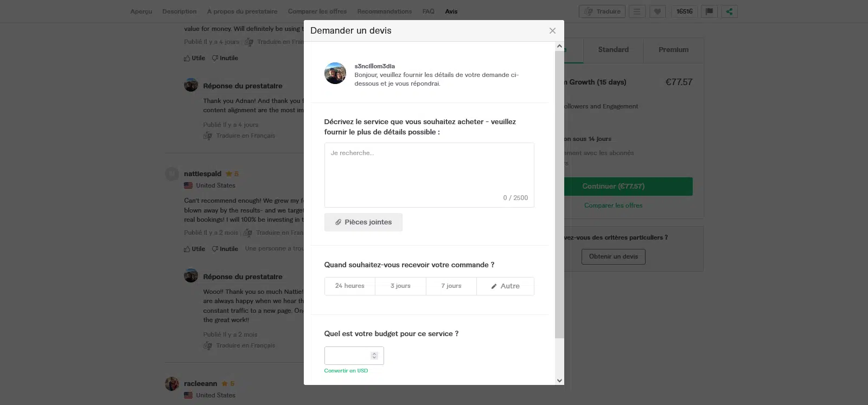Click the Traduire translate button
The height and width of the screenshot is (405, 868).
(x=602, y=11)
